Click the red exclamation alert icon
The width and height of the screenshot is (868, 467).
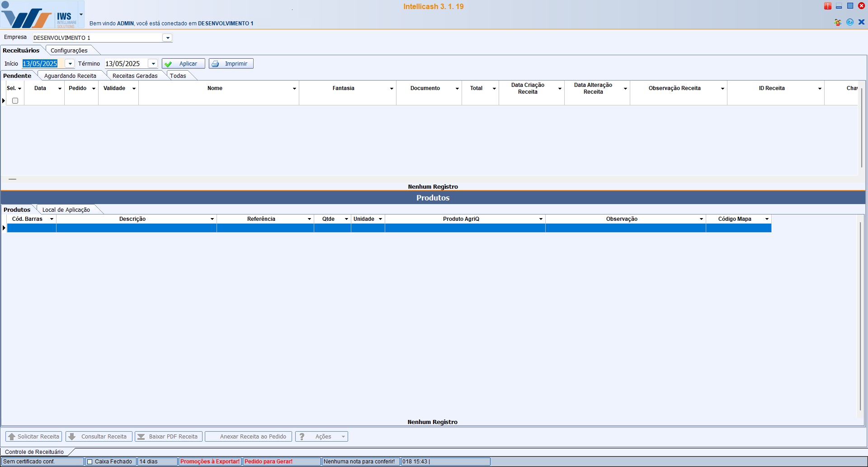(827, 6)
